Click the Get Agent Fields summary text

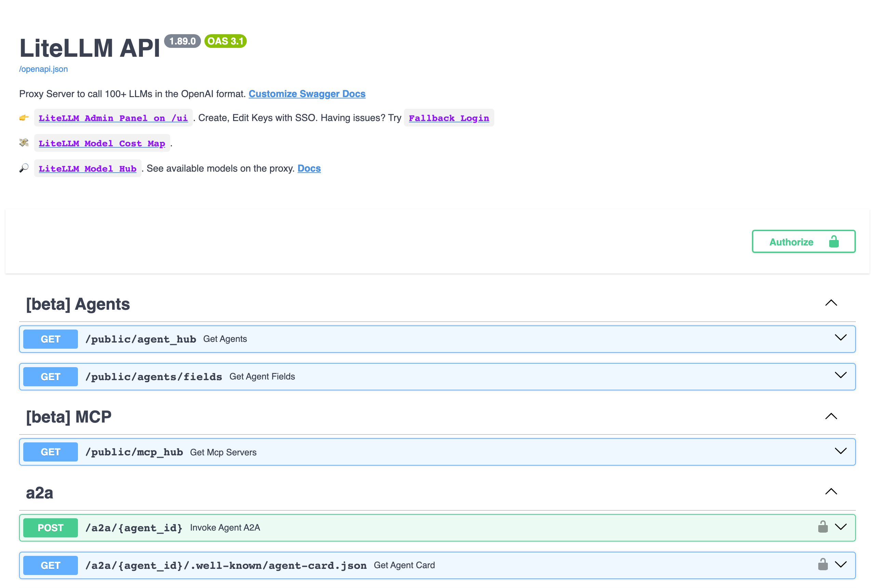click(262, 376)
